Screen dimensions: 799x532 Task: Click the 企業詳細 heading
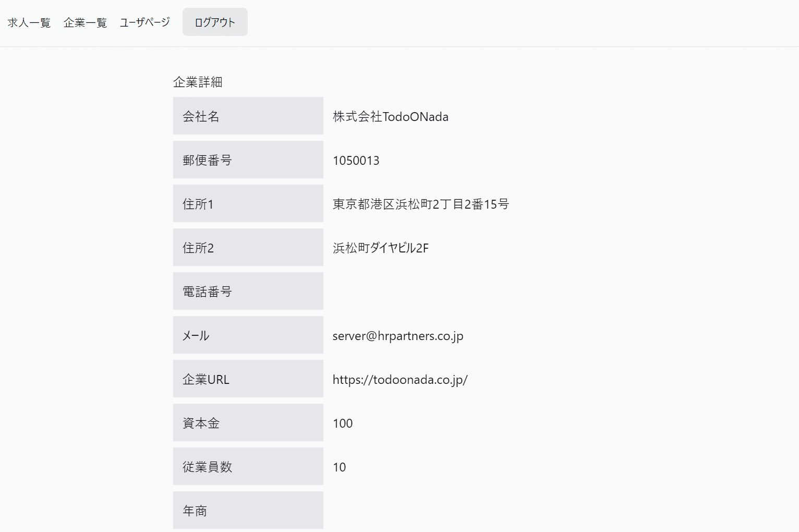(x=198, y=82)
